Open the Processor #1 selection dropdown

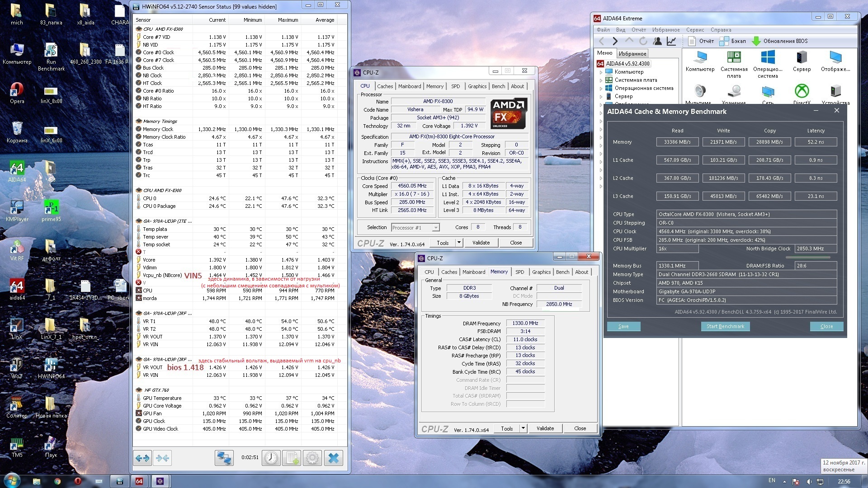coord(435,228)
